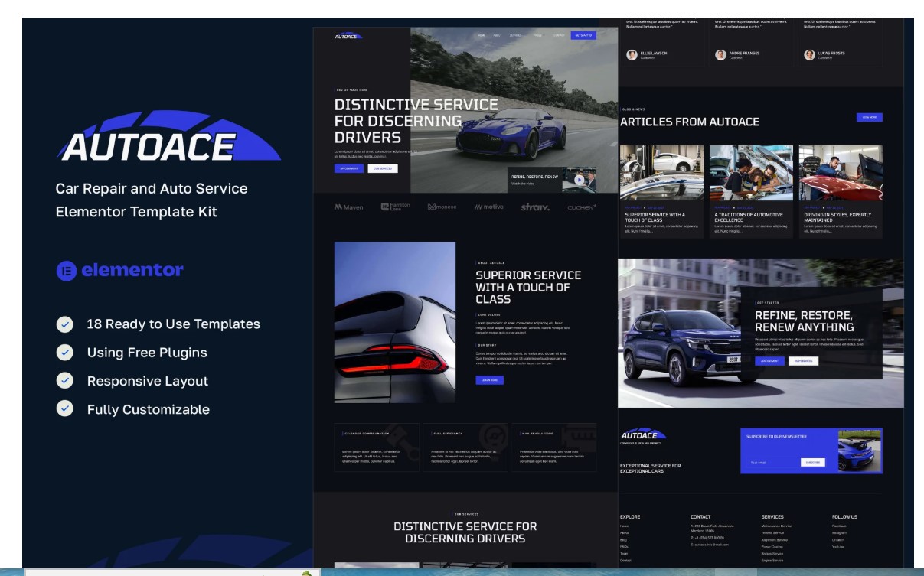The image size is (924, 576).
Task: Click the AUTOACE logo in the homepage header
Action: 348,36
